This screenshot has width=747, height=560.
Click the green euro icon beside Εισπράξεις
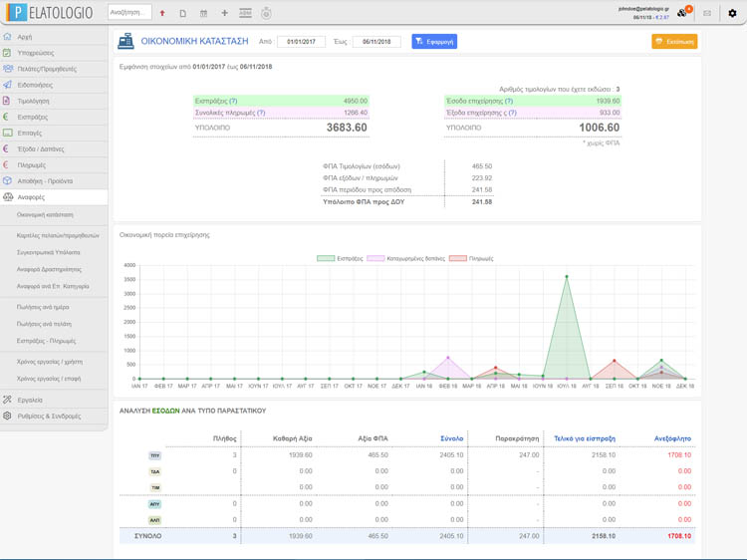6,117
